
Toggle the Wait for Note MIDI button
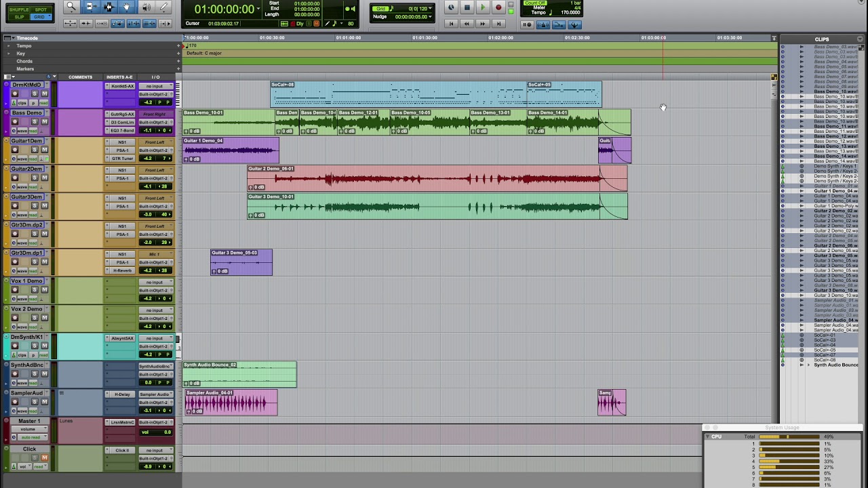tap(527, 24)
